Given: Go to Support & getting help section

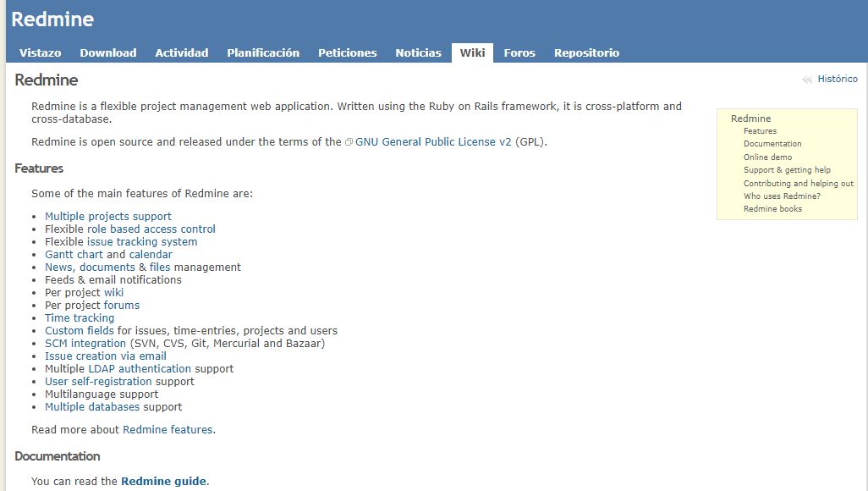Looking at the screenshot, I should tap(787, 169).
